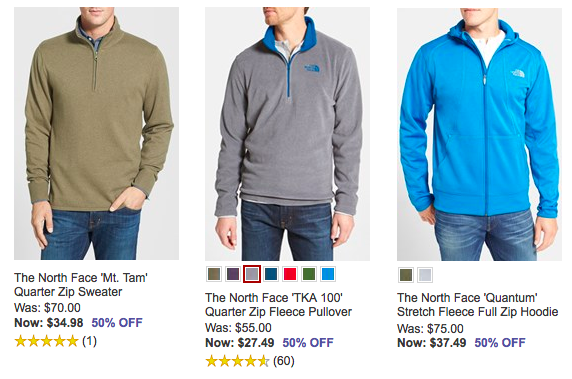Choose the red swatch for TKA 100 pullover
572x379 pixels.
point(290,274)
